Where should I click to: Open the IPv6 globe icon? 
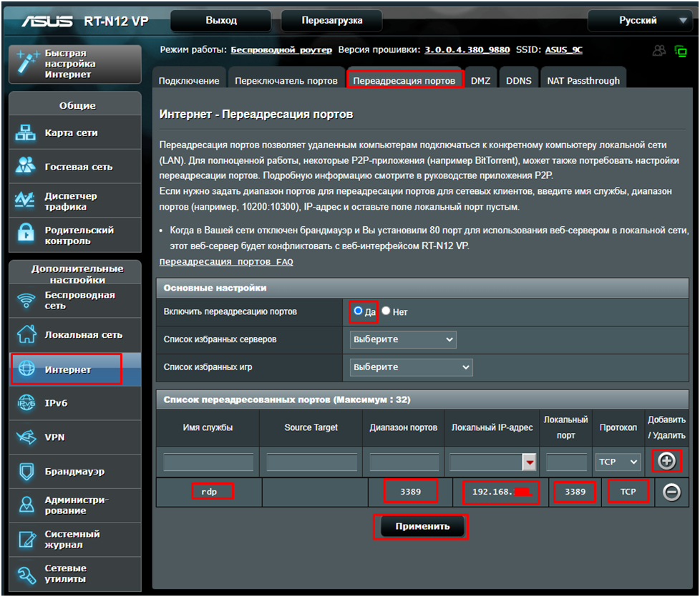(x=26, y=403)
